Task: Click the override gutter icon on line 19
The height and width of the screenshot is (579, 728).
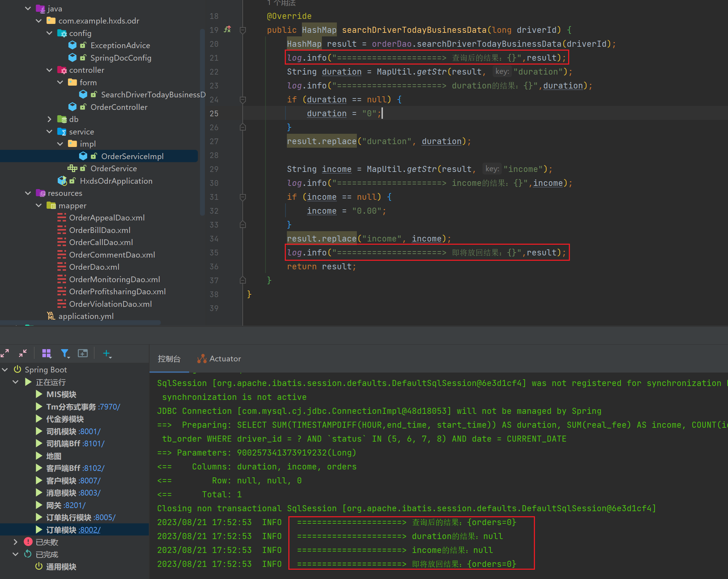Action: pos(227,30)
